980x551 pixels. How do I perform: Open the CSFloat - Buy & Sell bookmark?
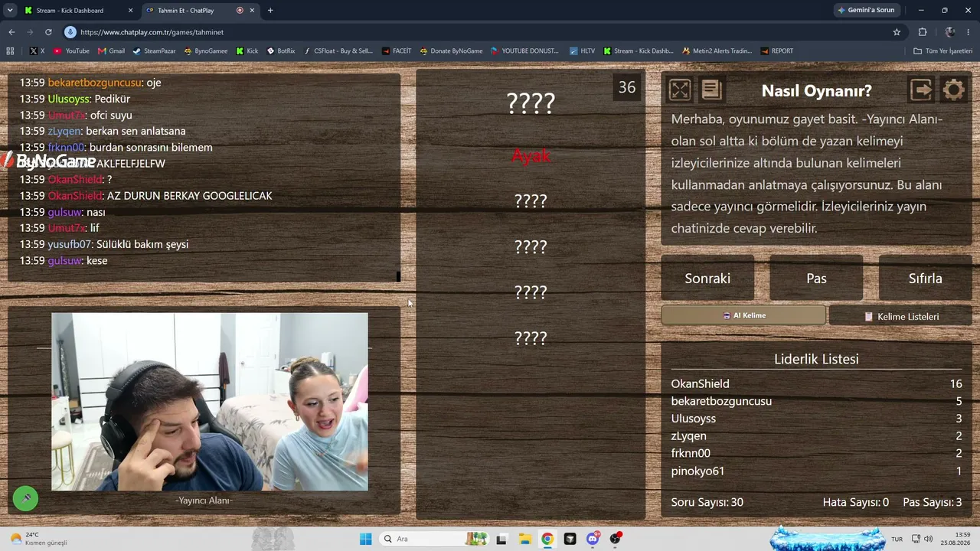338,51
